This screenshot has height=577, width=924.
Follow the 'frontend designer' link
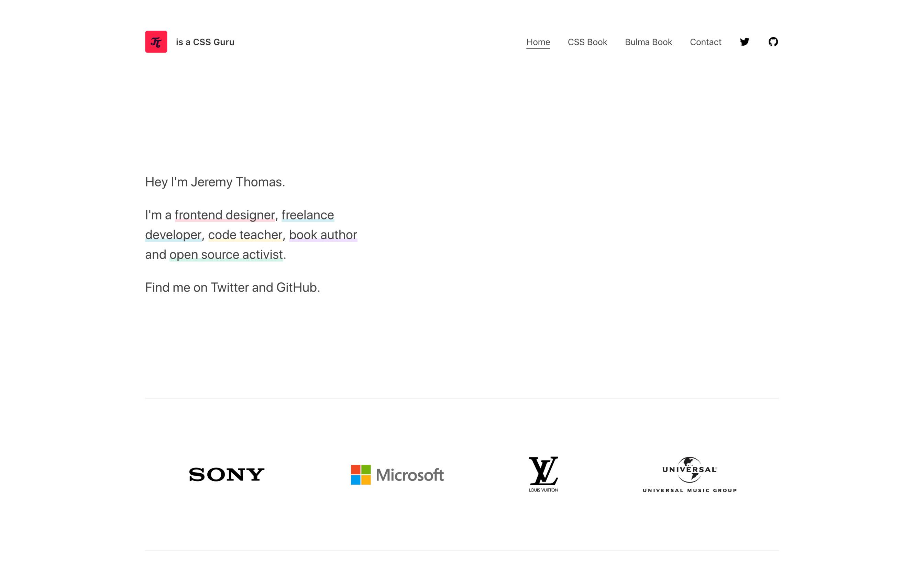(224, 215)
